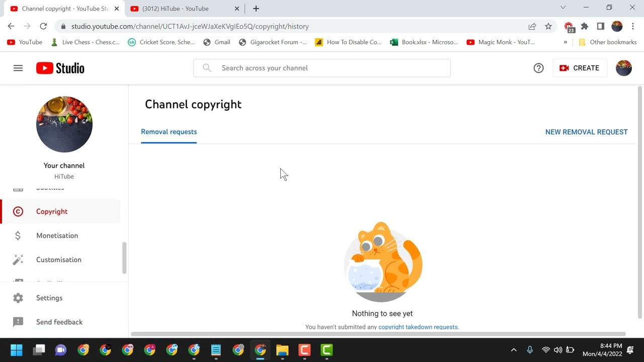The height and width of the screenshot is (362, 644).
Task: Open the Notepad taskbar icon
Action: coord(216,350)
